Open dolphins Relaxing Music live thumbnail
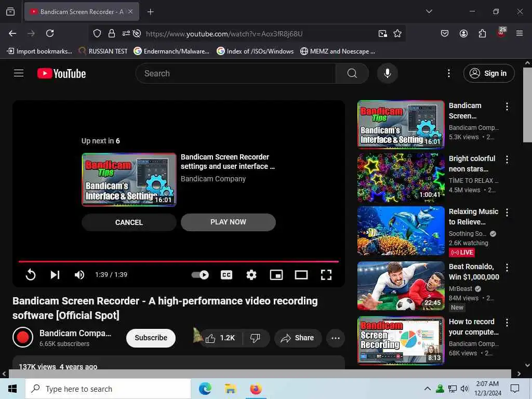The height and width of the screenshot is (399, 532). pyautogui.click(x=401, y=231)
